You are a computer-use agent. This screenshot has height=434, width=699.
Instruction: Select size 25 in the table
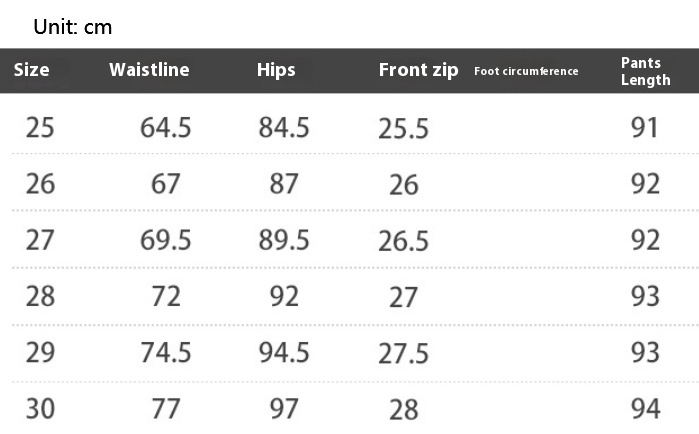pyautogui.click(x=40, y=127)
